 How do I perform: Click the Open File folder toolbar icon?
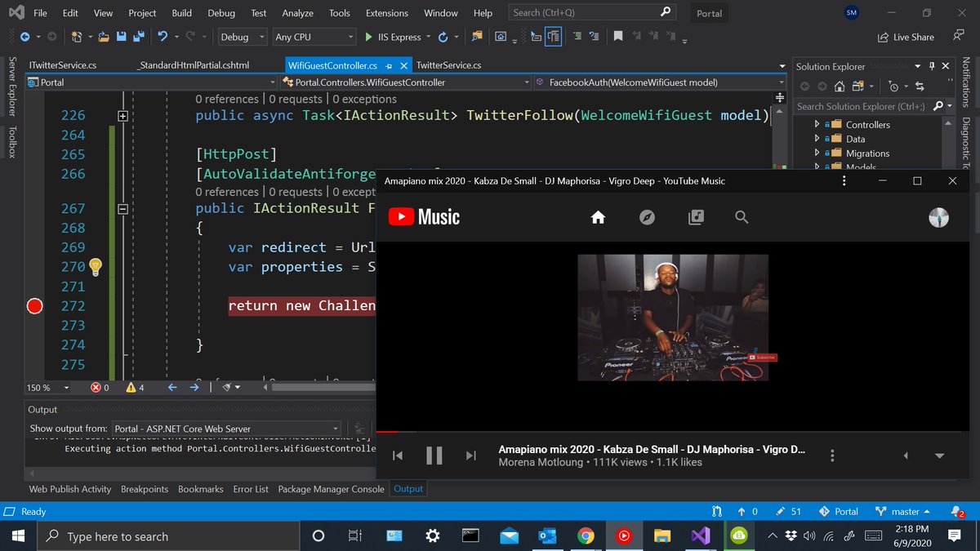click(104, 37)
